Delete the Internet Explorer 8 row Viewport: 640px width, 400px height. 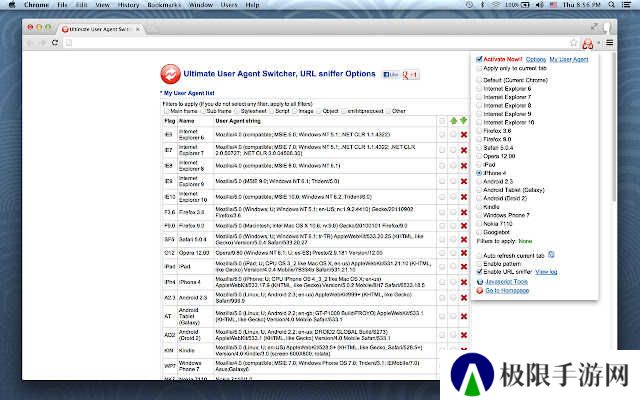(x=464, y=166)
